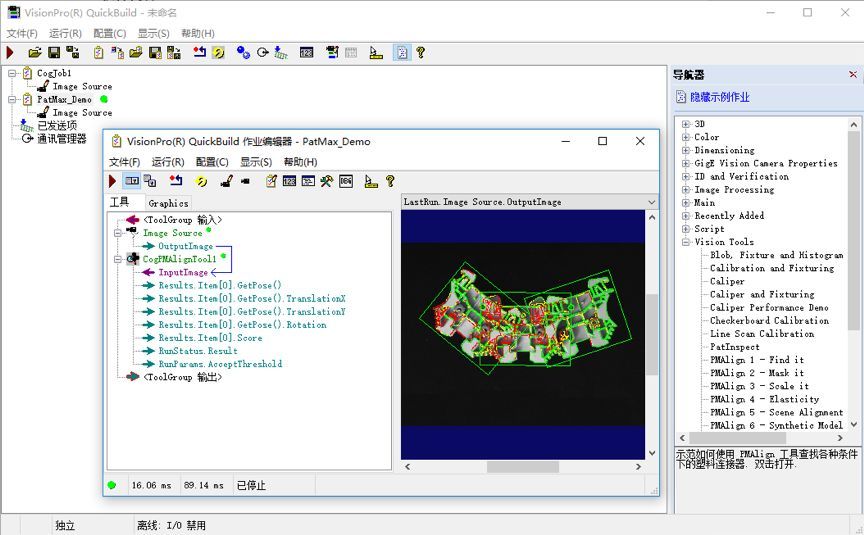The image size is (864, 535).
Task: Open the 配置(C) menu in job editor
Action: [x=212, y=162]
